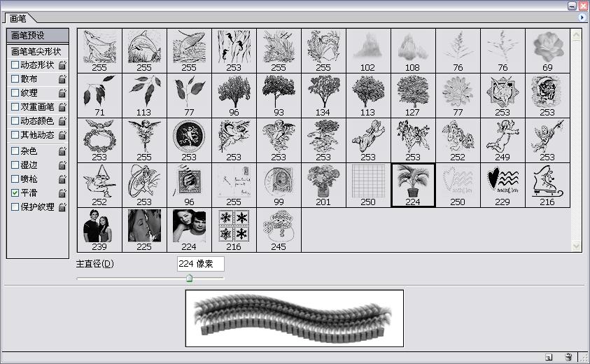The height and width of the screenshot is (364, 590).
Task: Enable the 其他动态 checkbox
Action: 15,134
